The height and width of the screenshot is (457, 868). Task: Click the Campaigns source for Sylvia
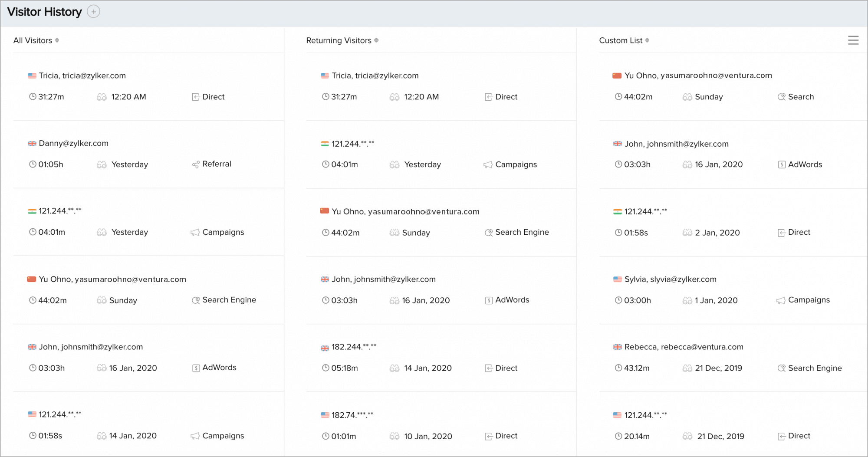pyautogui.click(x=809, y=300)
